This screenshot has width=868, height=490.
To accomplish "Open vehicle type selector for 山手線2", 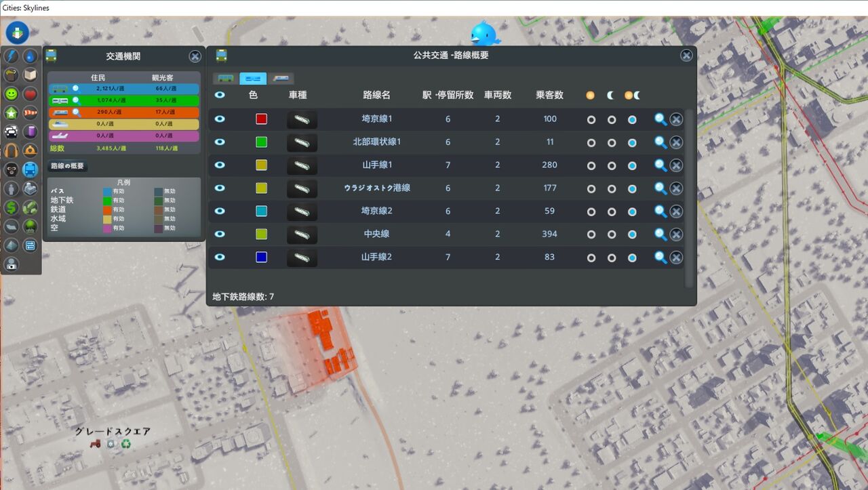I will 302,258.
